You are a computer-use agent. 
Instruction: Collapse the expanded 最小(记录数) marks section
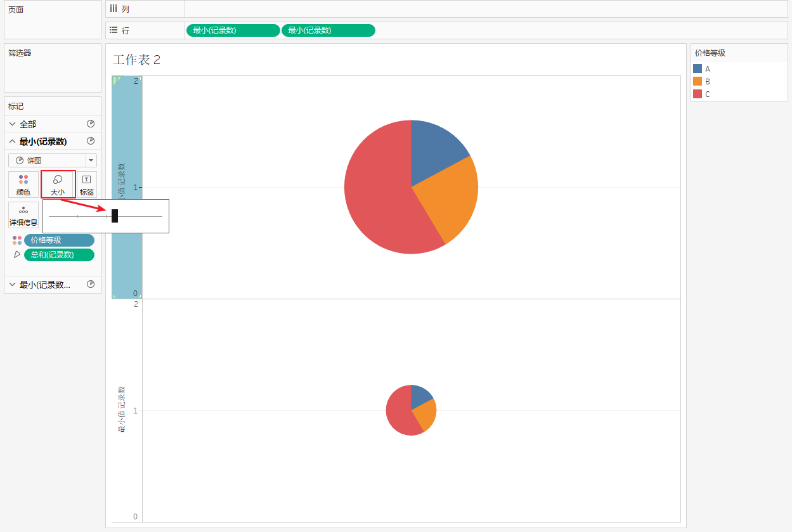[x=12, y=141]
